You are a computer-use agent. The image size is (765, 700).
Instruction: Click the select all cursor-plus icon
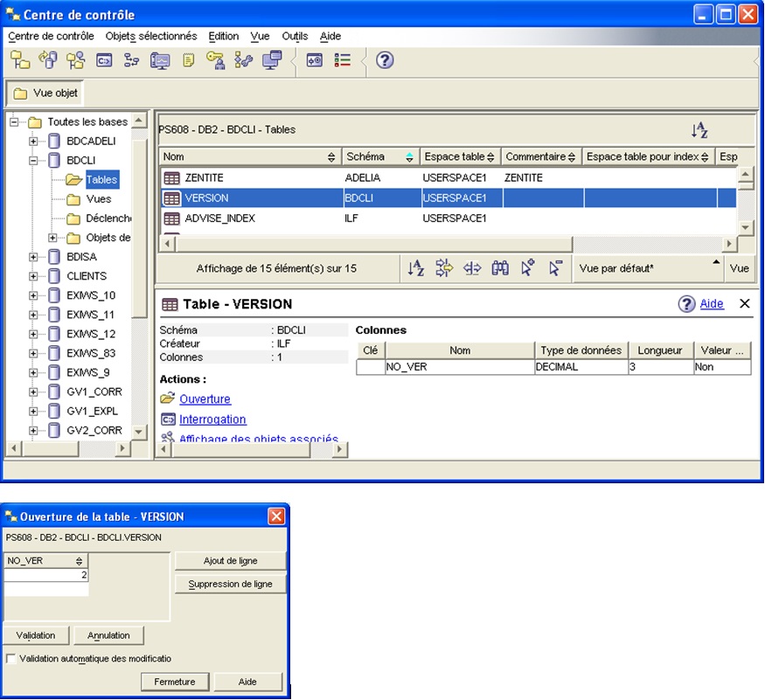528,268
